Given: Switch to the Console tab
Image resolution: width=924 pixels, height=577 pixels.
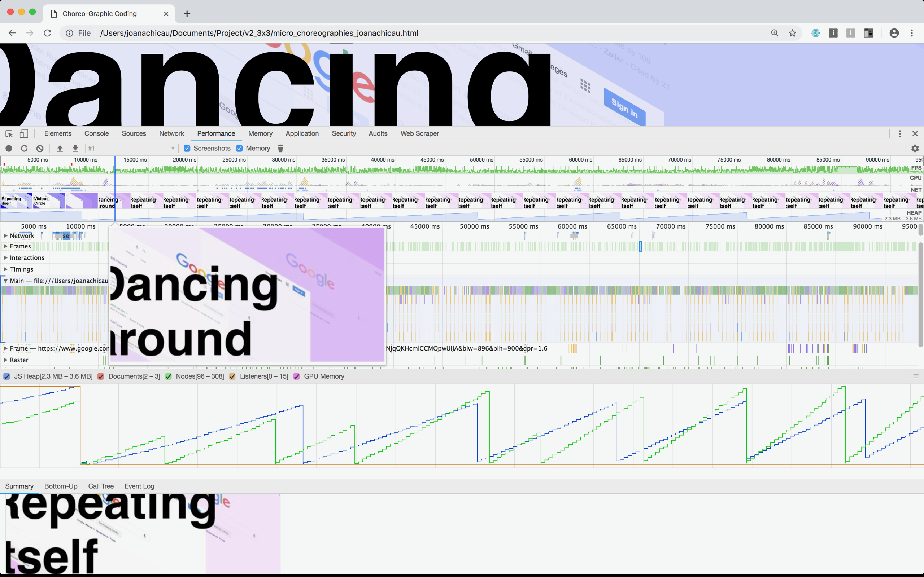Looking at the screenshot, I should [97, 133].
